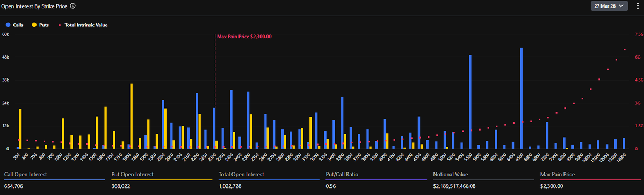Click the Put/Call Ratio label

click(342, 174)
